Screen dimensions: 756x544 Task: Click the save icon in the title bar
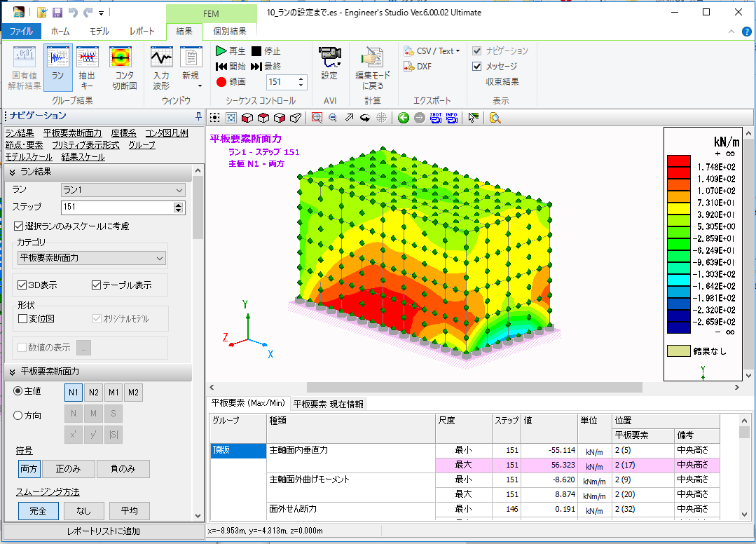[57, 13]
